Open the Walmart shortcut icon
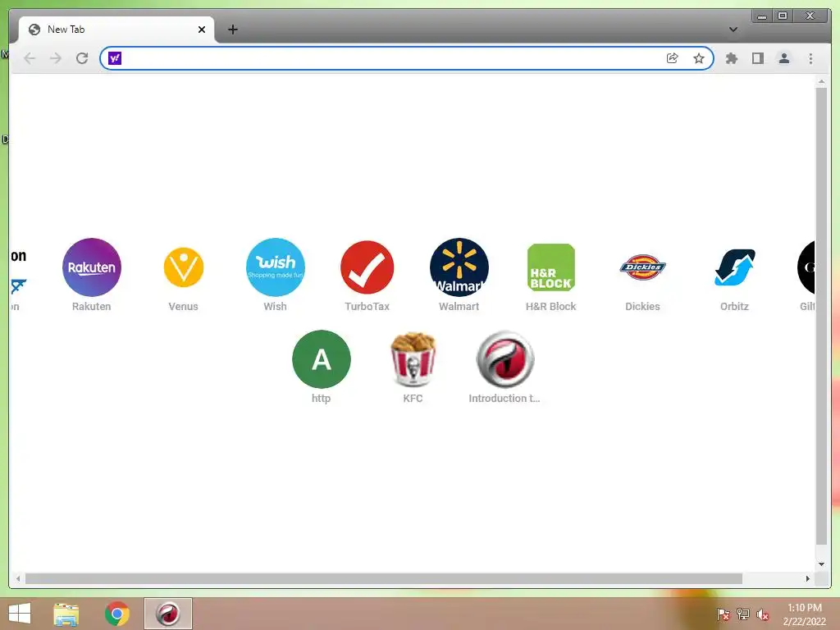Viewport: 840px width, 630px height. (459, 267)
